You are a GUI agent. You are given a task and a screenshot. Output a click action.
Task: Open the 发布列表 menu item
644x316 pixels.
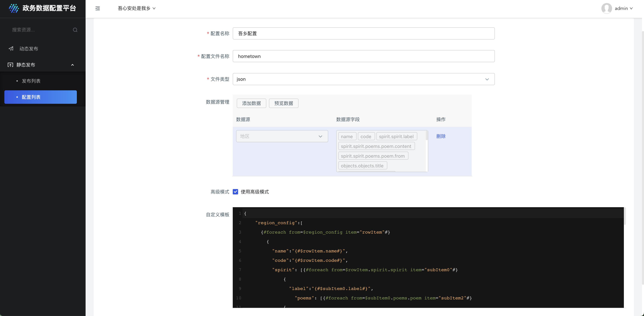[x=31, y=81]
